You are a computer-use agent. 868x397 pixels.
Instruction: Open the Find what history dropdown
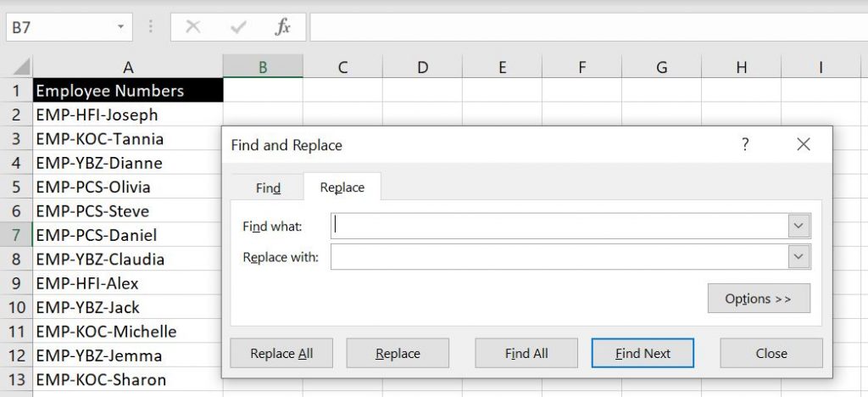click(x=798, y=226)
